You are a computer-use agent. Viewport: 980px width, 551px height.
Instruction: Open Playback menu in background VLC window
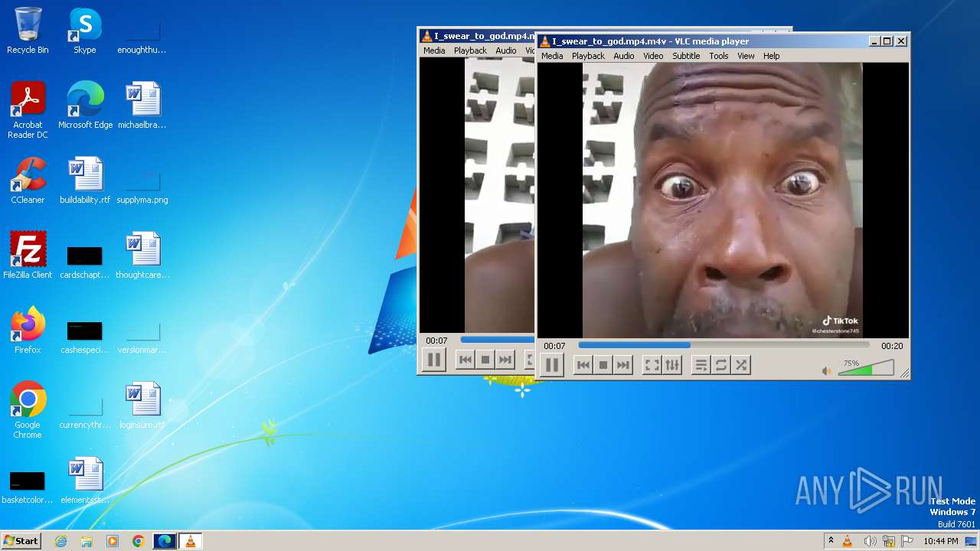(470, 51)
